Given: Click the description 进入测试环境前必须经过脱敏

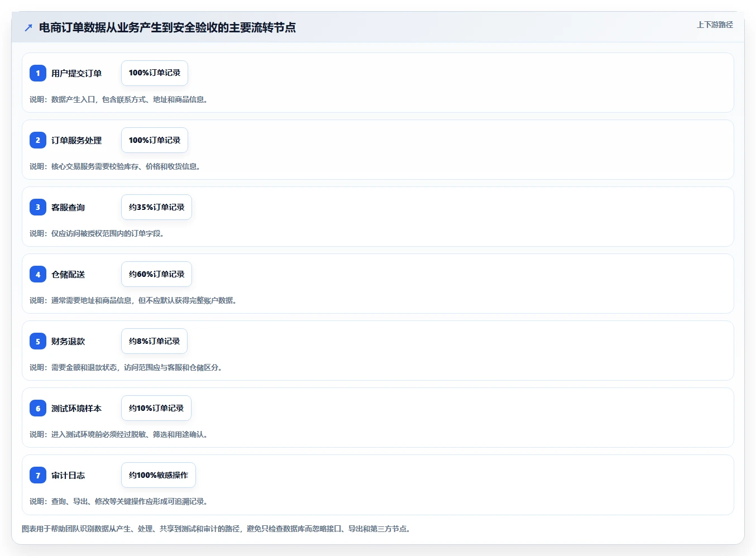Looking at the screenshot, I should click(120, 434).
